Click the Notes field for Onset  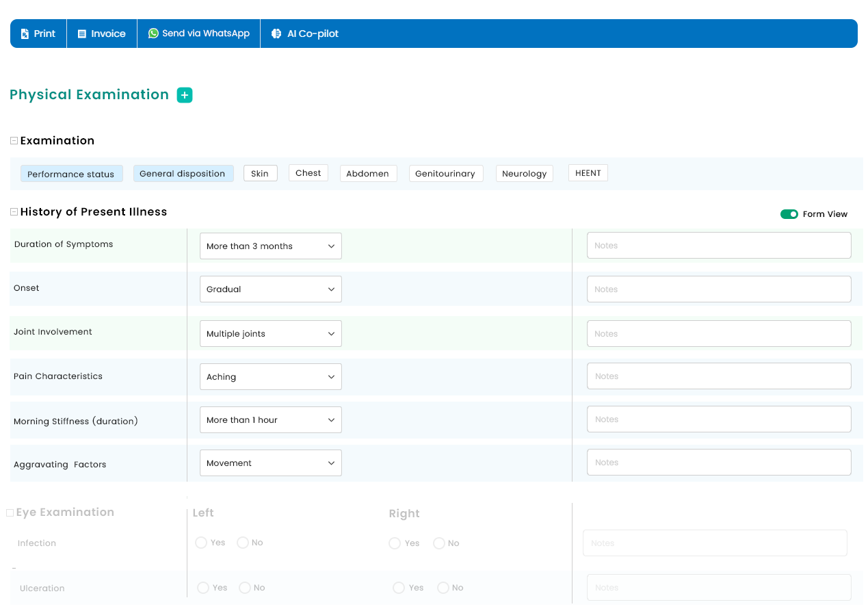[x=718, y=289]
